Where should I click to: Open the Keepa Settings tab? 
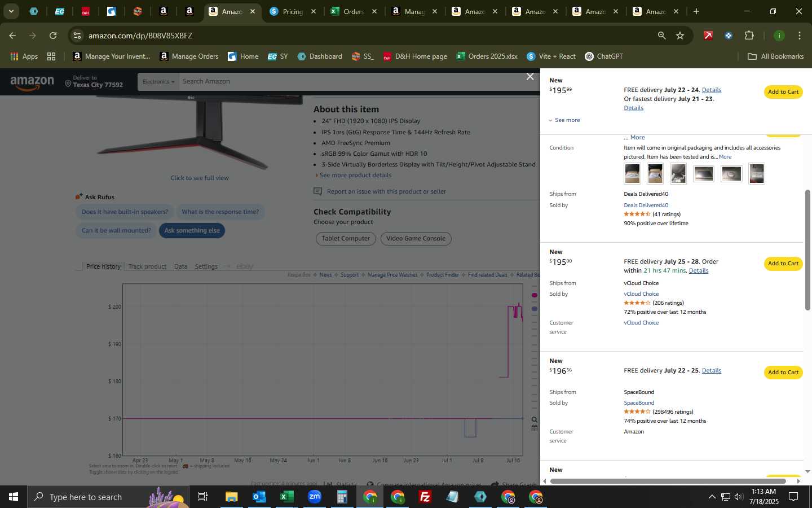click(x=206, y=266)
